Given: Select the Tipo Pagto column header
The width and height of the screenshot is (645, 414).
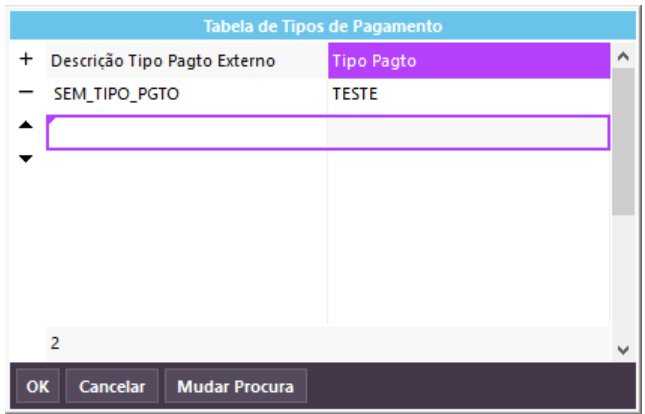Looking at the screenshot, I should (x=468, y=61).
